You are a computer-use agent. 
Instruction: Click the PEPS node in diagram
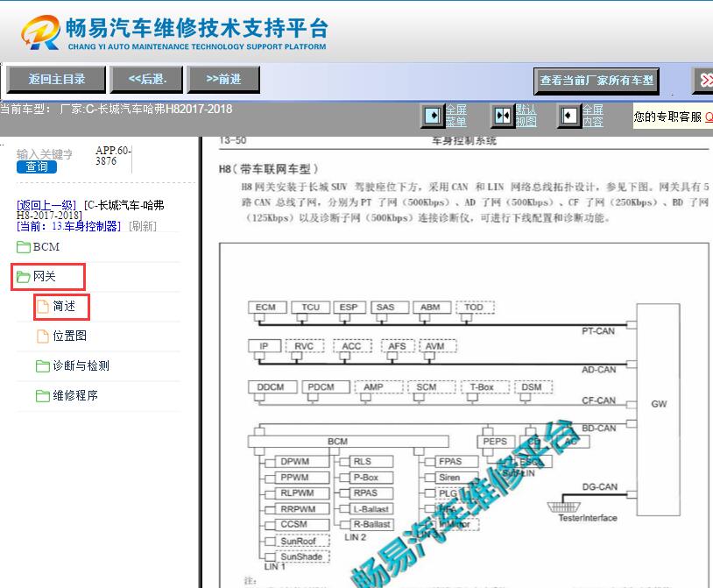click(x=496, y=442)
